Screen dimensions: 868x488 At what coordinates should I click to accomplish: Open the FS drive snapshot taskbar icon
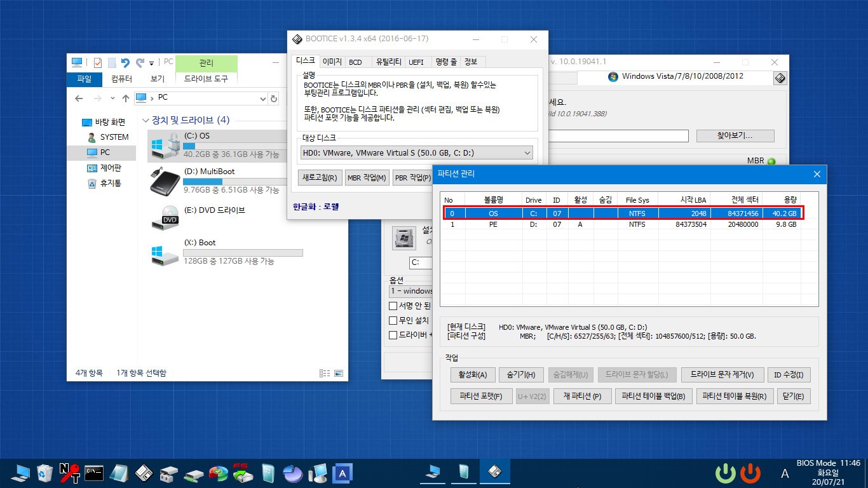pos(243,473)
